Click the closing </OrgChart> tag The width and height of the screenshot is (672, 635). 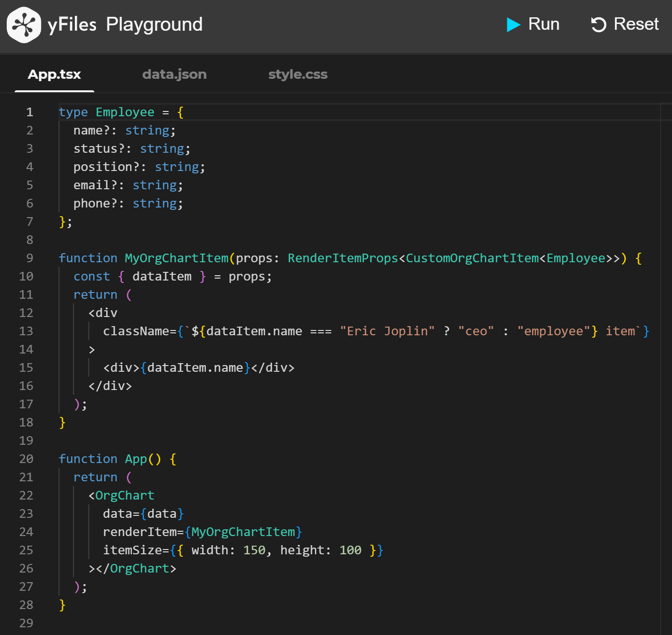[x=136, y=569]
